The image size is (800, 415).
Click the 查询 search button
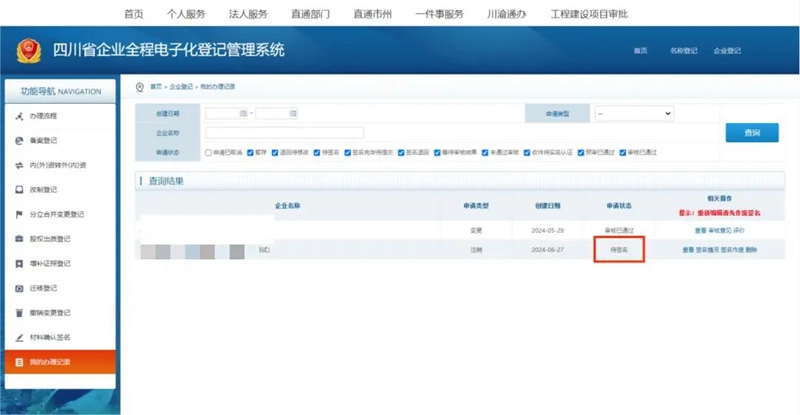(x=752, y=133)
